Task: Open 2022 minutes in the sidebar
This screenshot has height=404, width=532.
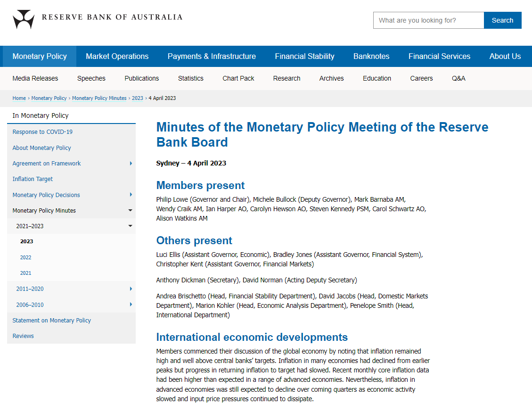Action: pyautogui.click(x=26, y=257)
